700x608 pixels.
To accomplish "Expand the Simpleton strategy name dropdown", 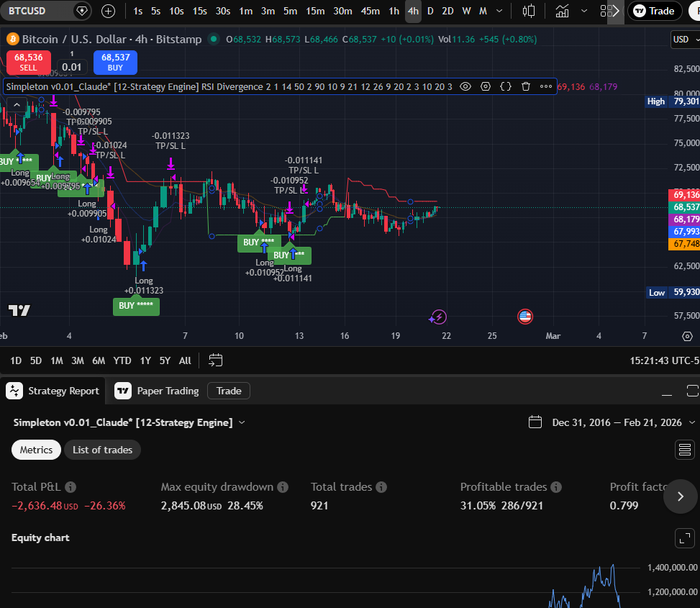I will pyautogui.click(x=241, y=422).
